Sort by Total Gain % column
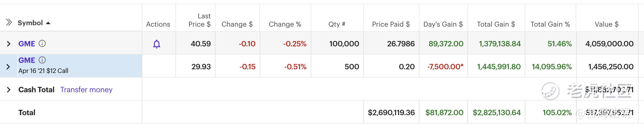 click(550, 24)
